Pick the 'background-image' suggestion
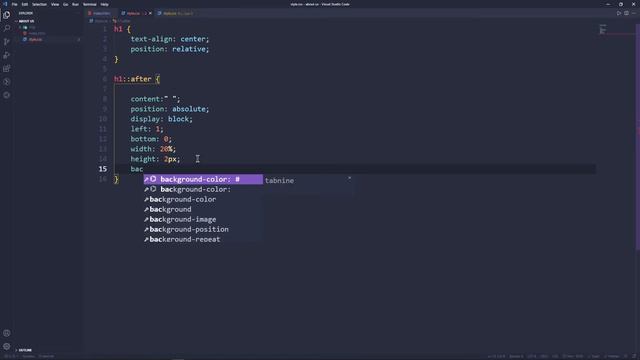640x360 pixels. [203, 219]
